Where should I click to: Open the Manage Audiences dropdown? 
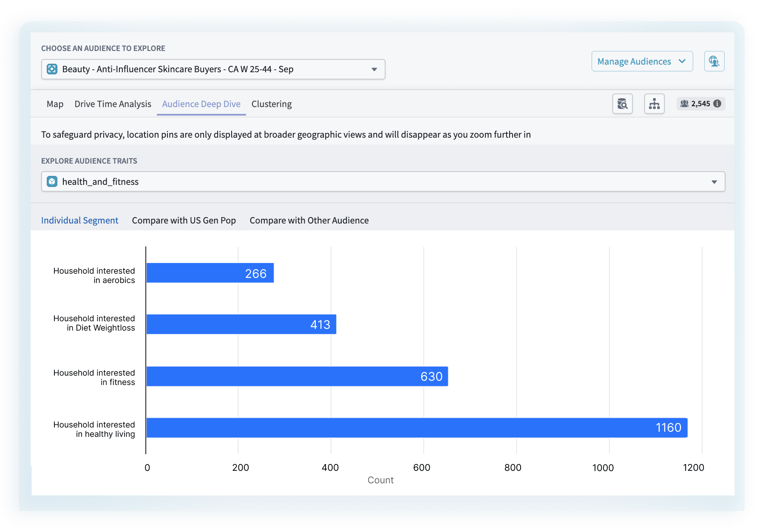tap(642, 61)
